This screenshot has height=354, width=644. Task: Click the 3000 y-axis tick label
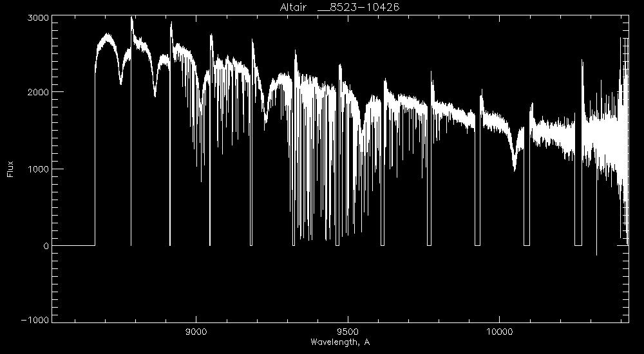[38, 17]
